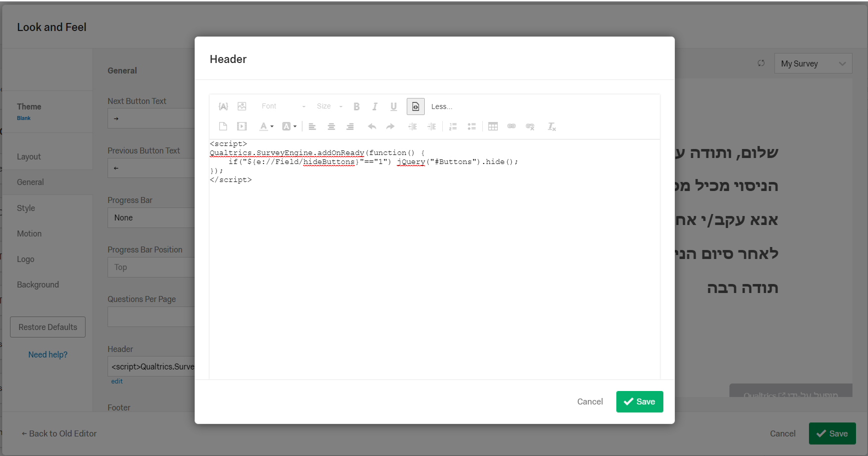
Task: Open the text color picker
Action: [266, 126]
